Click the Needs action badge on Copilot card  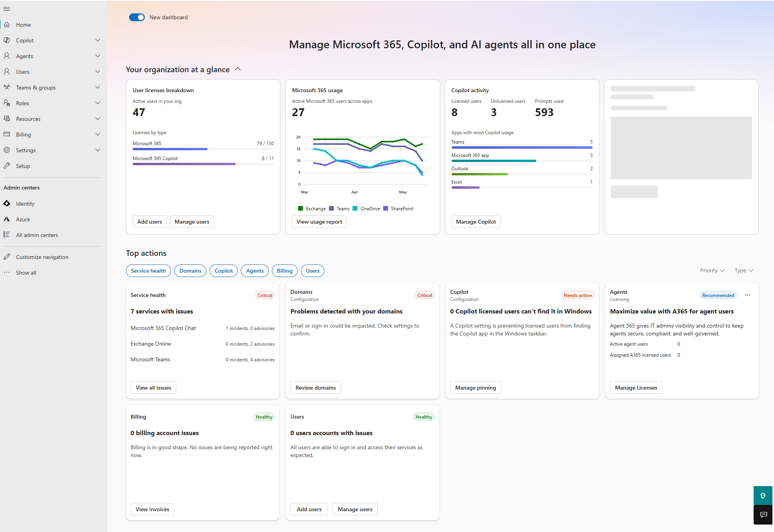[x=578, y=295]
